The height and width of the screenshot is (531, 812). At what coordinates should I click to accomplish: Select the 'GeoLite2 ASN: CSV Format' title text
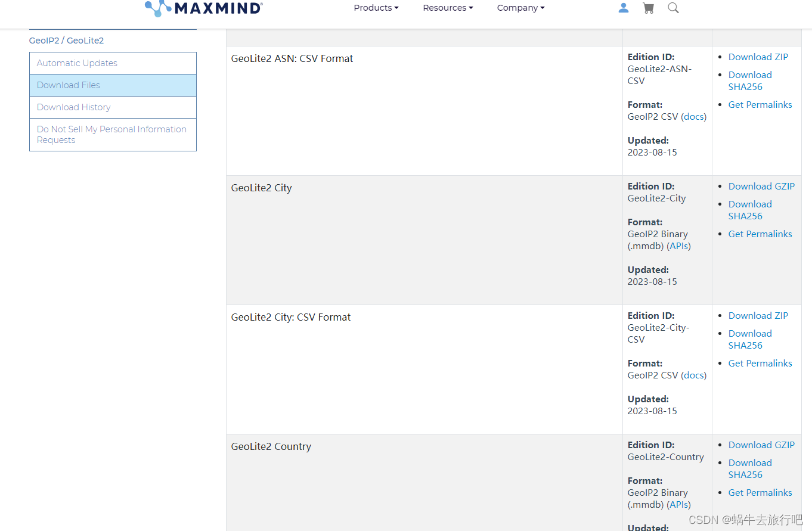point(292,58)
